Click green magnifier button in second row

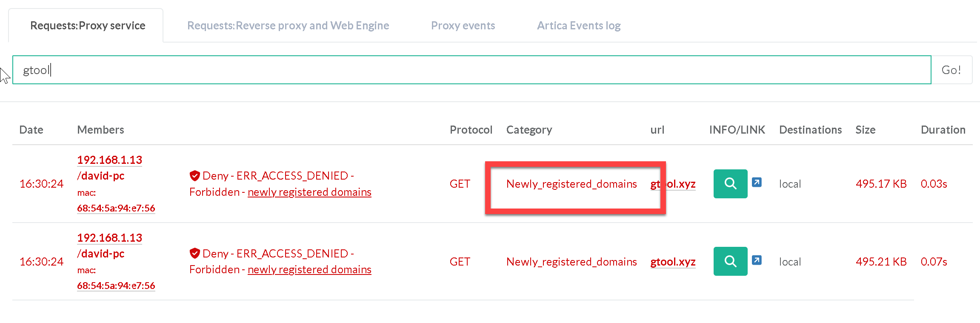(730, 261)
